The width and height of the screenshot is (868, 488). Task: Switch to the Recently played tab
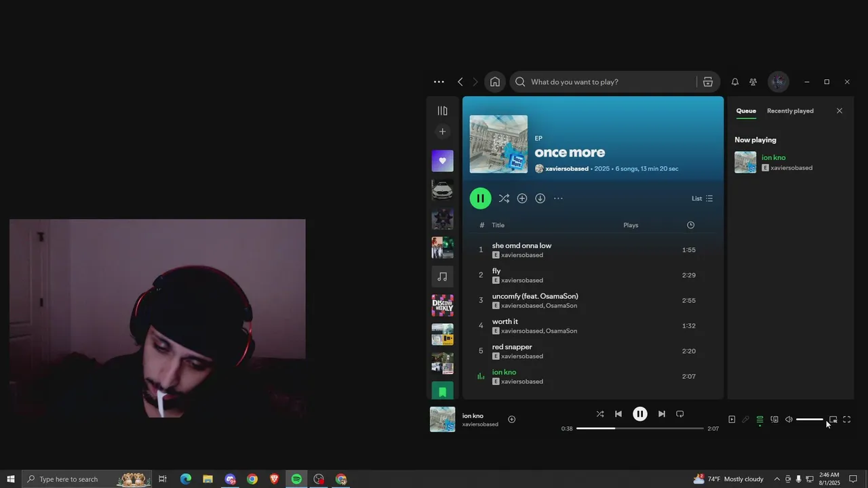coord(790,111)
